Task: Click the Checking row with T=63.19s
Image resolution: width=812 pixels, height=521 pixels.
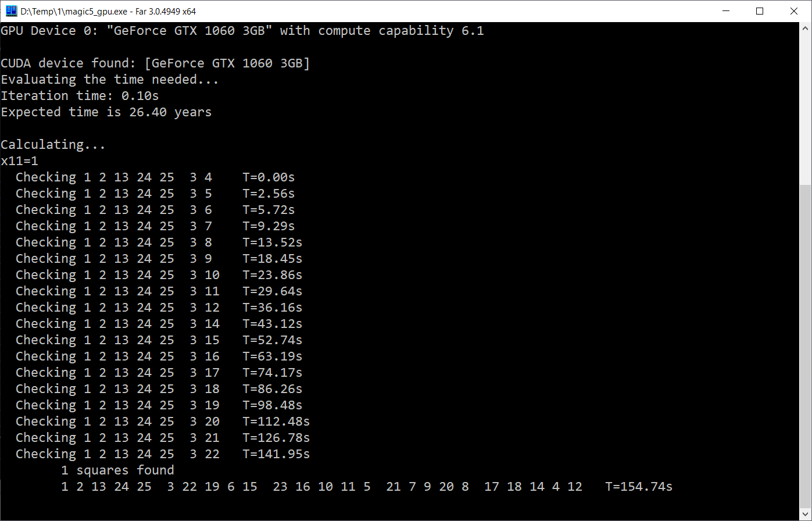Action: 159,356
